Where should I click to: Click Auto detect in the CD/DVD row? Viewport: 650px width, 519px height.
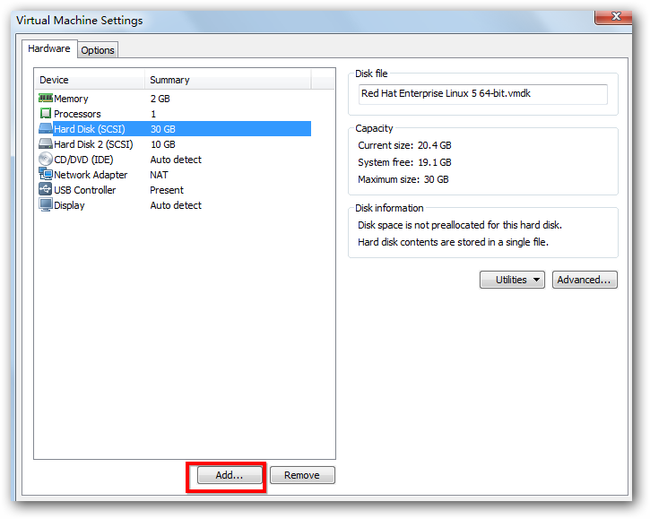[x=176, y=160]
